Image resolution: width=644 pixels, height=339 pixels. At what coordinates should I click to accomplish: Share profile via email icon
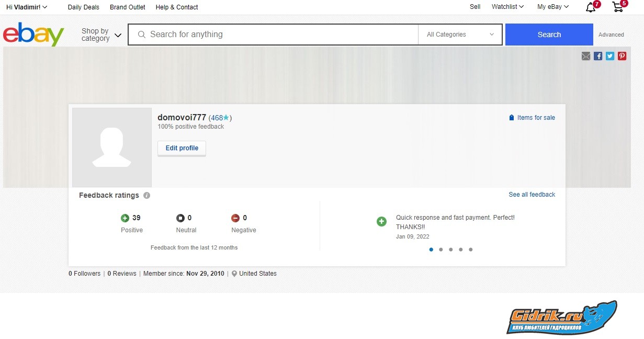pyautogui.click(x=586, y=56)
